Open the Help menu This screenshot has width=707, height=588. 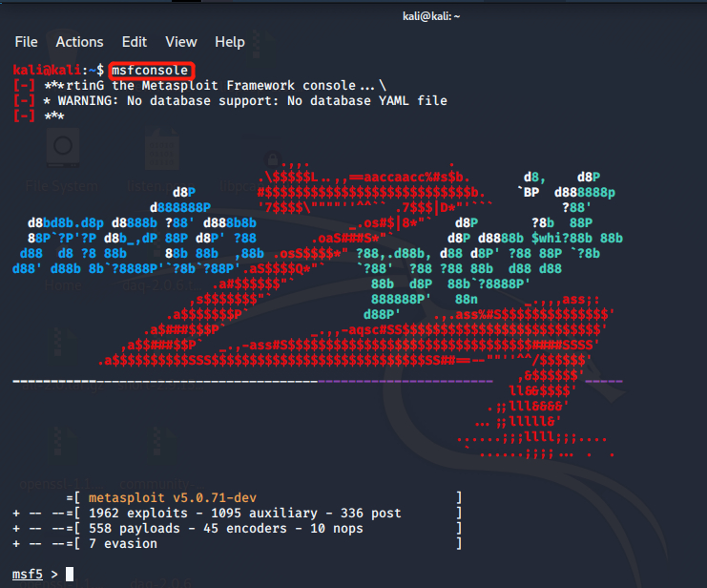[x=230, y=42]
